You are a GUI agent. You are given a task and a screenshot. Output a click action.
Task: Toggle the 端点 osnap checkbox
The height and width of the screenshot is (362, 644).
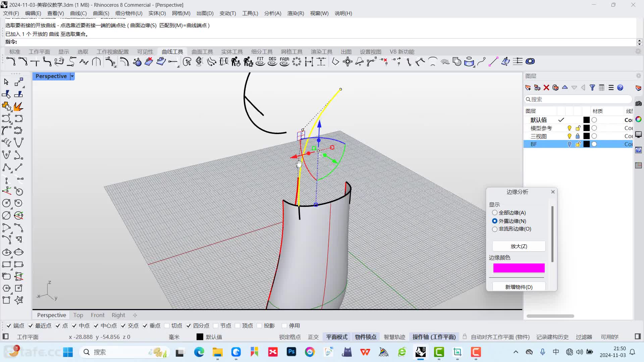click(x=9, y=325)
